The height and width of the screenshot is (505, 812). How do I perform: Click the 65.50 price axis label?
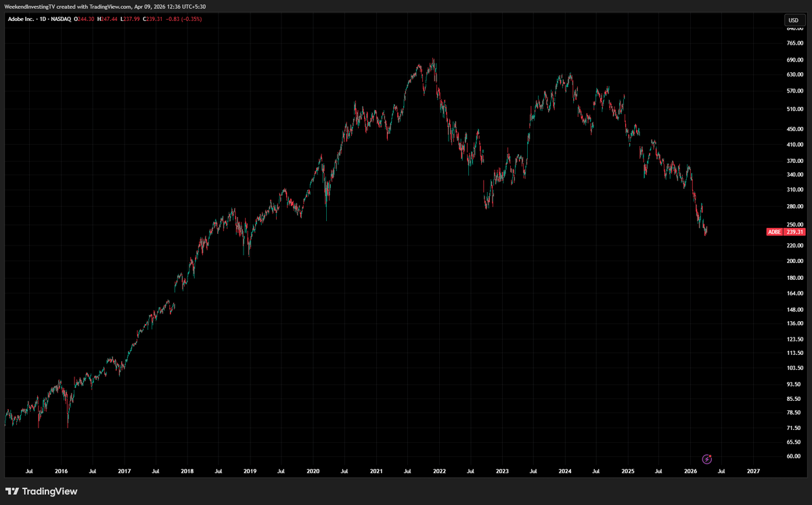(x=794, y=441)
